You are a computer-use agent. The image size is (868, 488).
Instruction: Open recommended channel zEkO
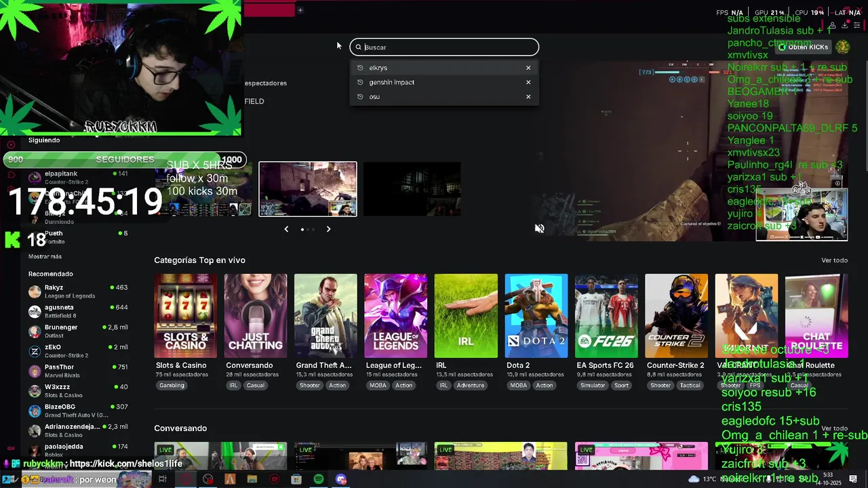click(78, 351)
